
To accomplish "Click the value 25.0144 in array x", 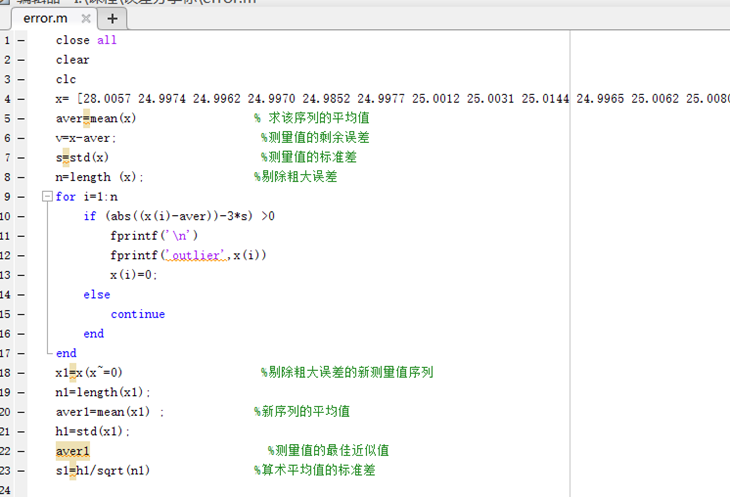I will click(x=545, y=99).
